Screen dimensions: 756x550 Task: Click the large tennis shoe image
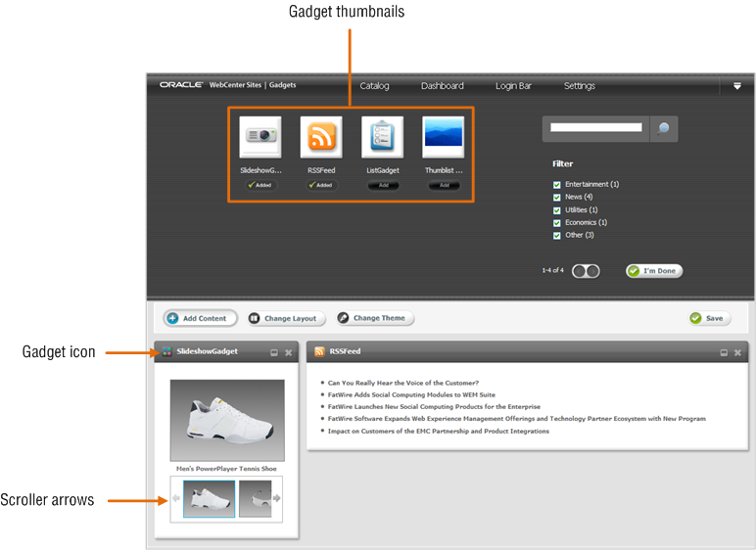coord(227,421)
